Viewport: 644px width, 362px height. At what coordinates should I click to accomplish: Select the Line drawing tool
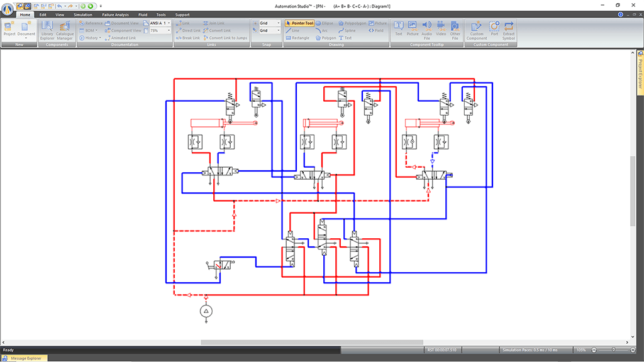click(293, 30)
